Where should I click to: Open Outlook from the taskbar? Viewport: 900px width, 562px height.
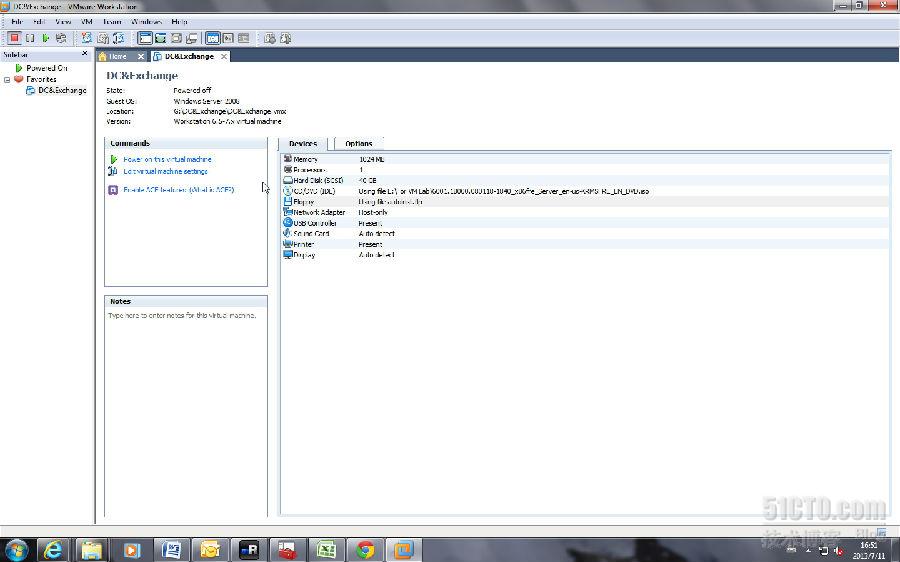[x=210, y=550]
